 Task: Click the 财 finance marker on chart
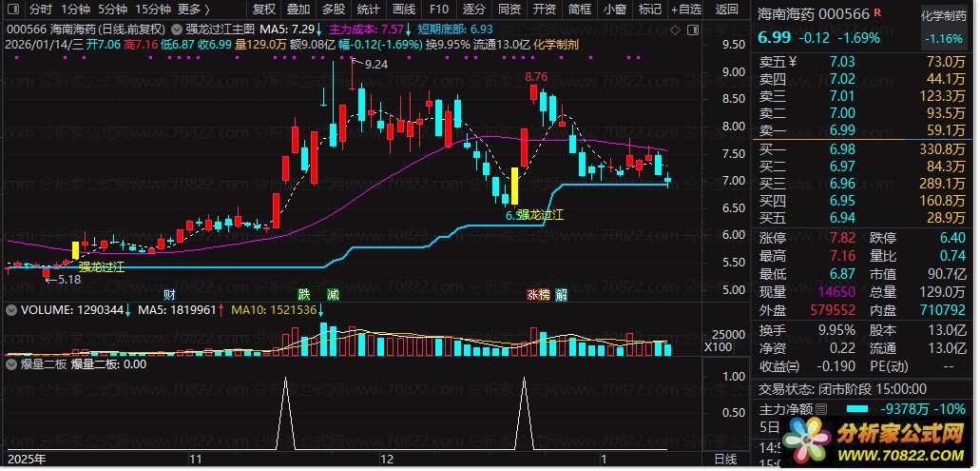click(x=169, y=294)
